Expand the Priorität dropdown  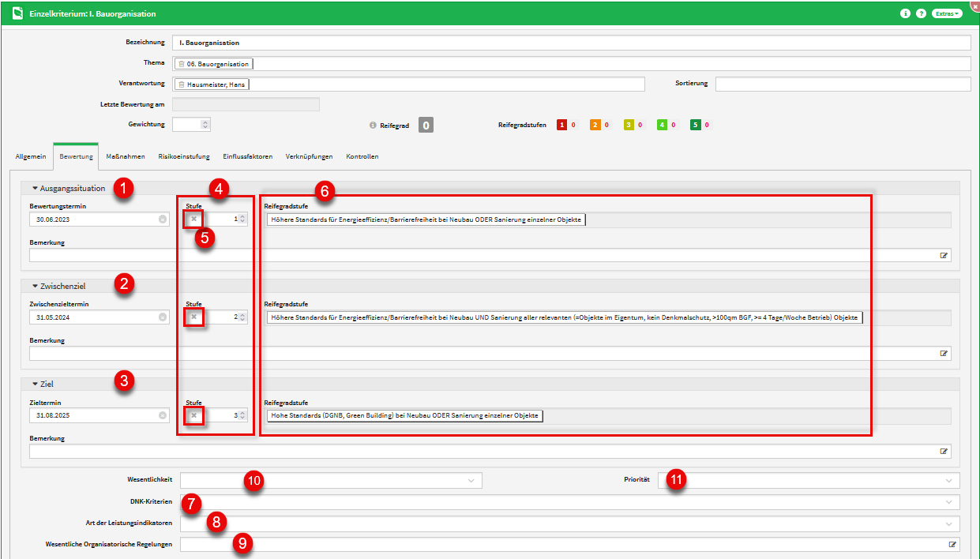tap(948, 480)
